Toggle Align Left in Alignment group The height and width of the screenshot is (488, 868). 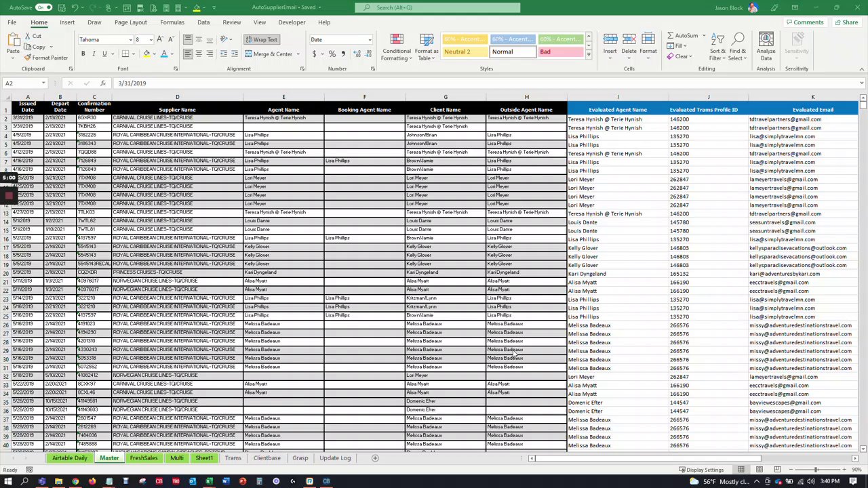coord(188,54)
